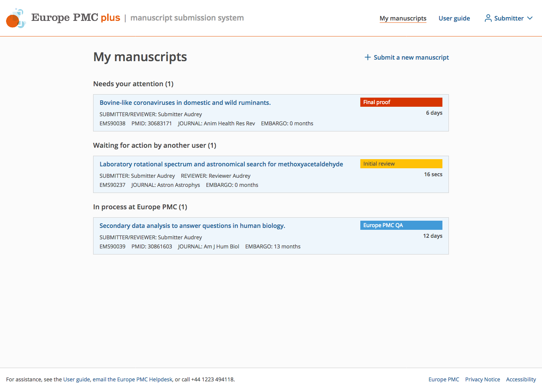Click EMBARGO: 0 months in Laboratory row
Screen dimensions: 542x392
pyautogui.click(x=232, y=185)
